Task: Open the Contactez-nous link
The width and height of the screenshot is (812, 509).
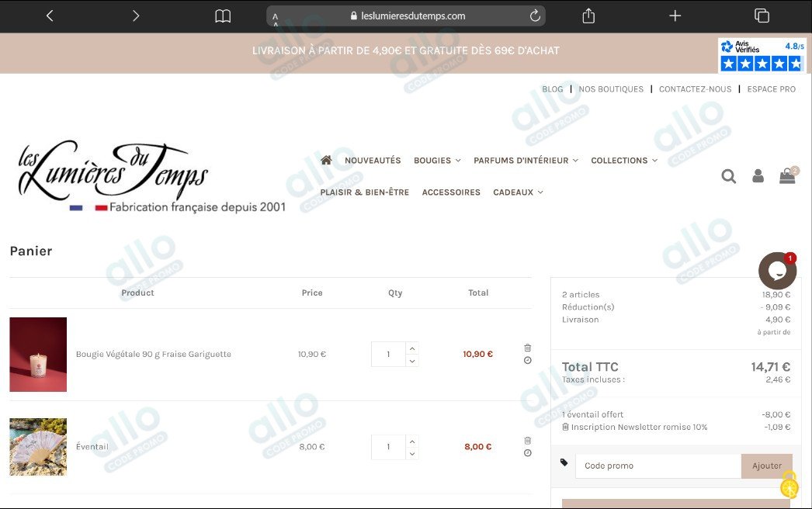Action: (695, 89)
